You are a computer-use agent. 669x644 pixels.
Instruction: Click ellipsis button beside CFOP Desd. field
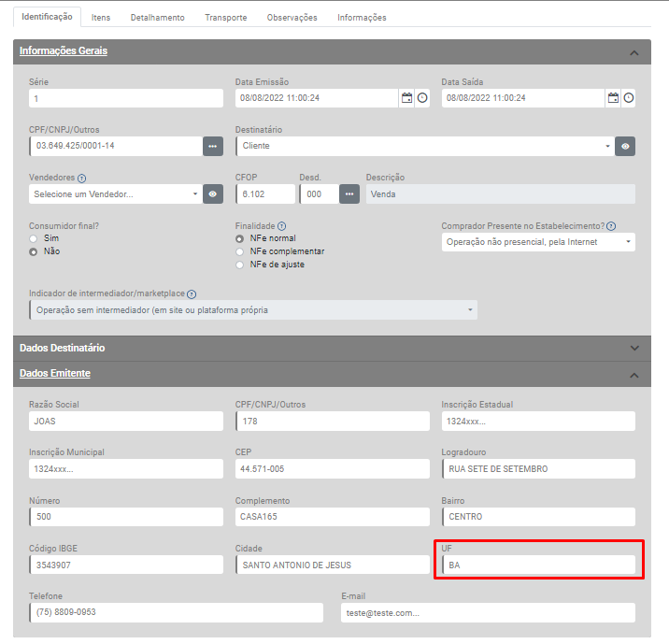[349, 193]
